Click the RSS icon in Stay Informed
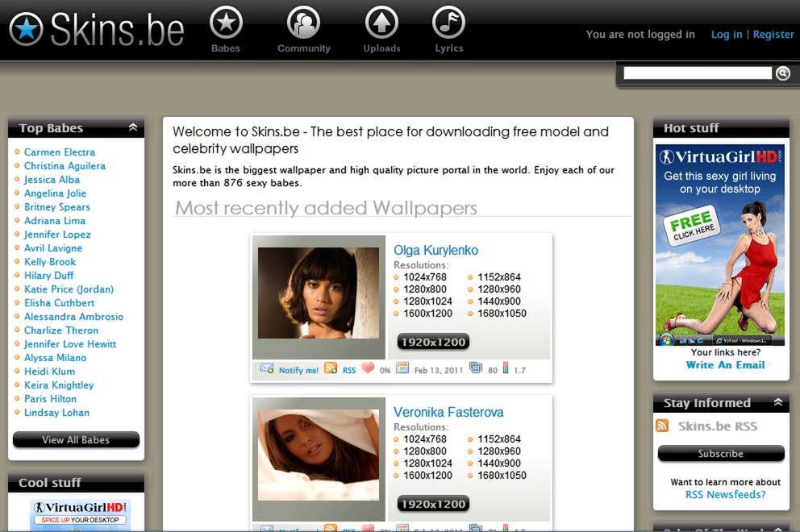This screenshot has width=800, height=532. click(662, 426)
